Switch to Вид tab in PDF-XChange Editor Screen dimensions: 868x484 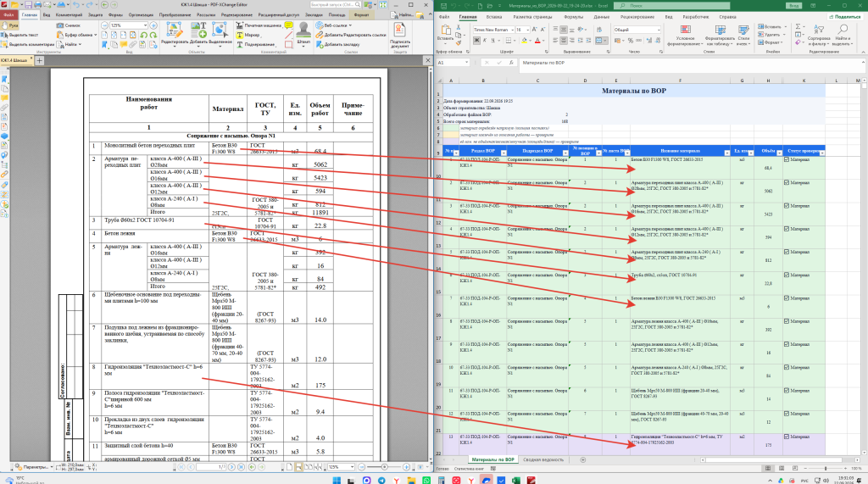pos(47,15)
